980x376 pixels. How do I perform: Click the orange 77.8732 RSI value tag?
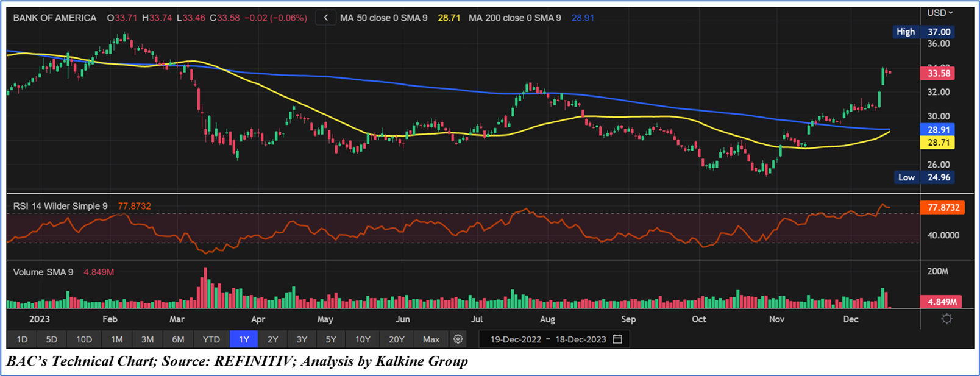943,208
